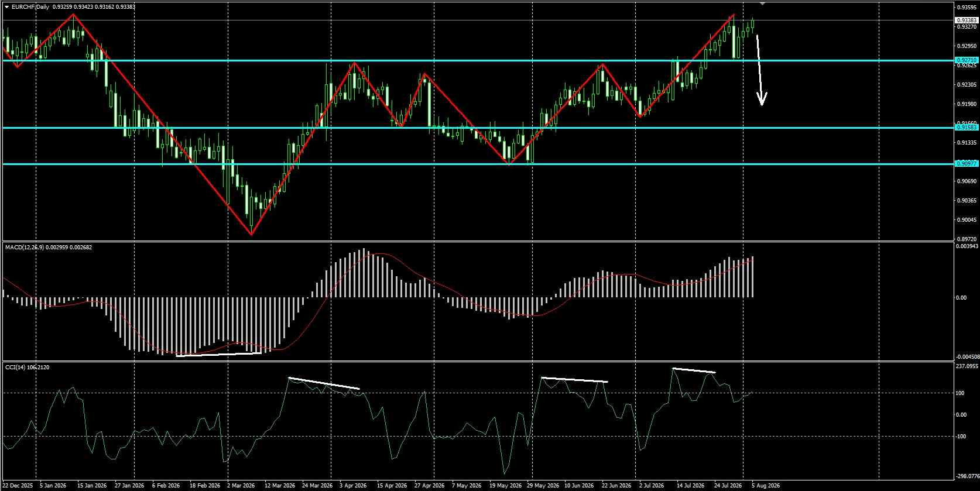Screen dimensions: 980x491
Task: Click the MACD scale maximum 0.003943
Action: (x=966, y=246)
